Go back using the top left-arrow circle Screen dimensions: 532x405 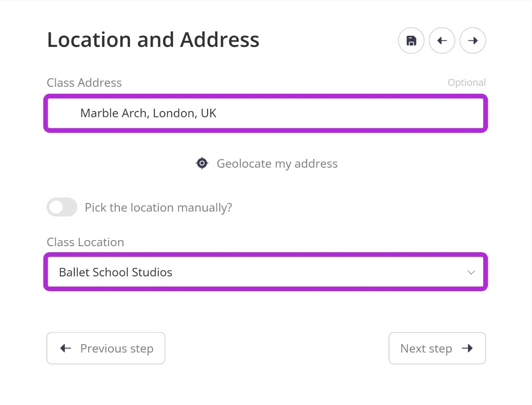(x=442, y=41)
